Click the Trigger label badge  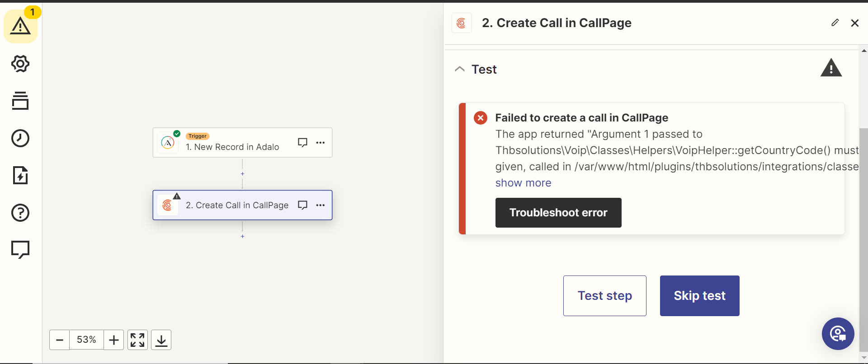click(x=198, y=136)
